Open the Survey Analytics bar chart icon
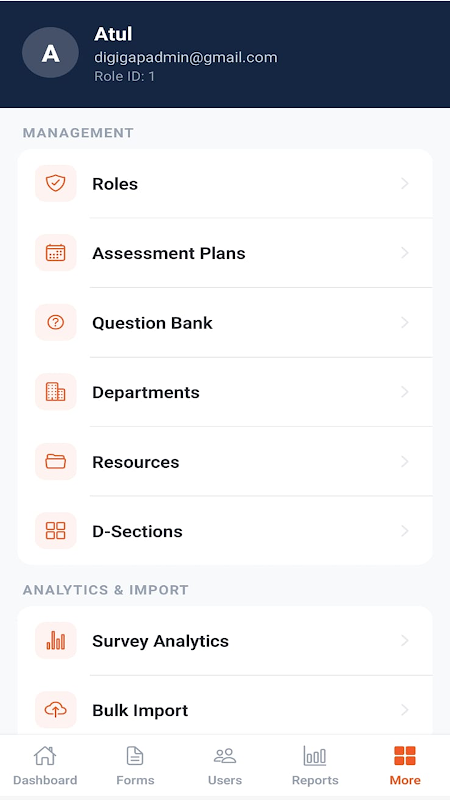This screenshot has width=450, height=800. click(56, 640)
